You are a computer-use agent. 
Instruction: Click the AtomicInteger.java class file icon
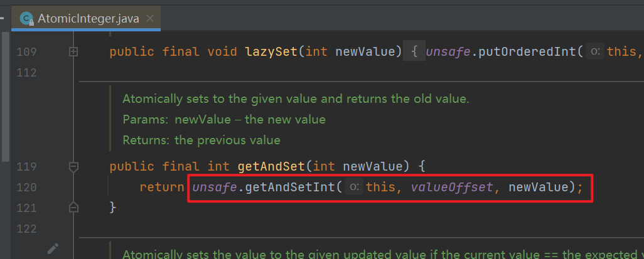26,19
